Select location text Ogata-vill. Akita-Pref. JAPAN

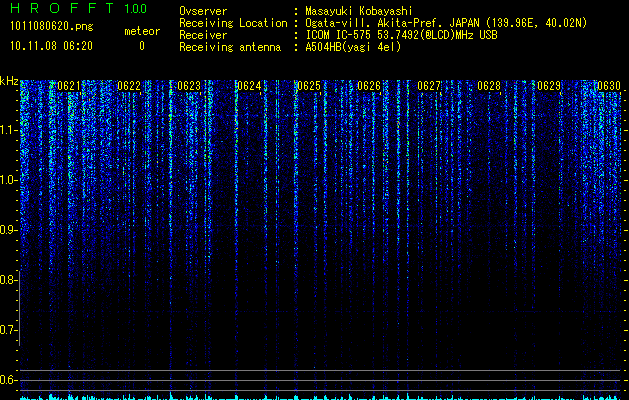pos(393,23)
